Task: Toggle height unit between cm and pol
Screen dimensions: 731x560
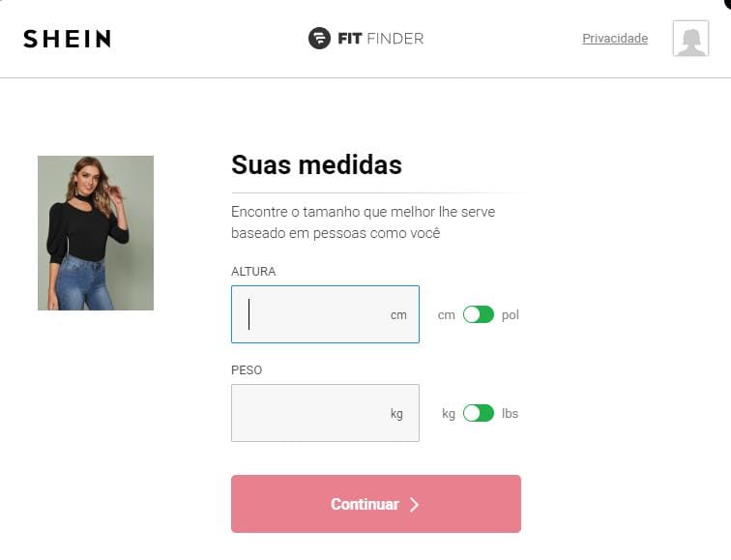Action: [479, 314]
